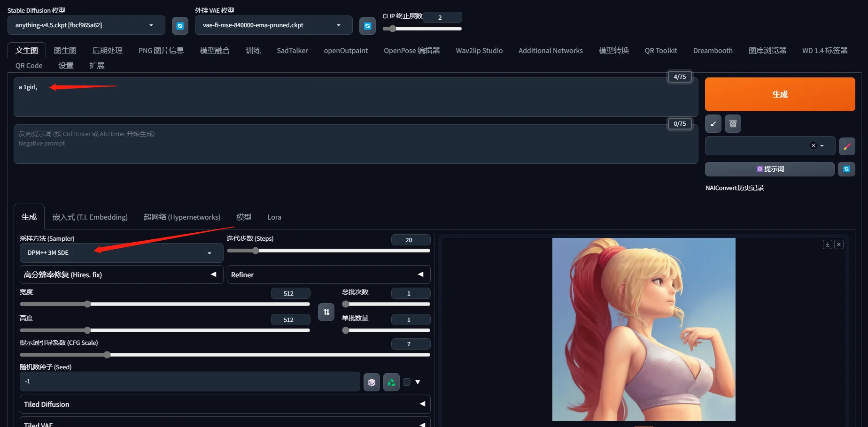
Task: Close the generated image preview
Action: 839,244
